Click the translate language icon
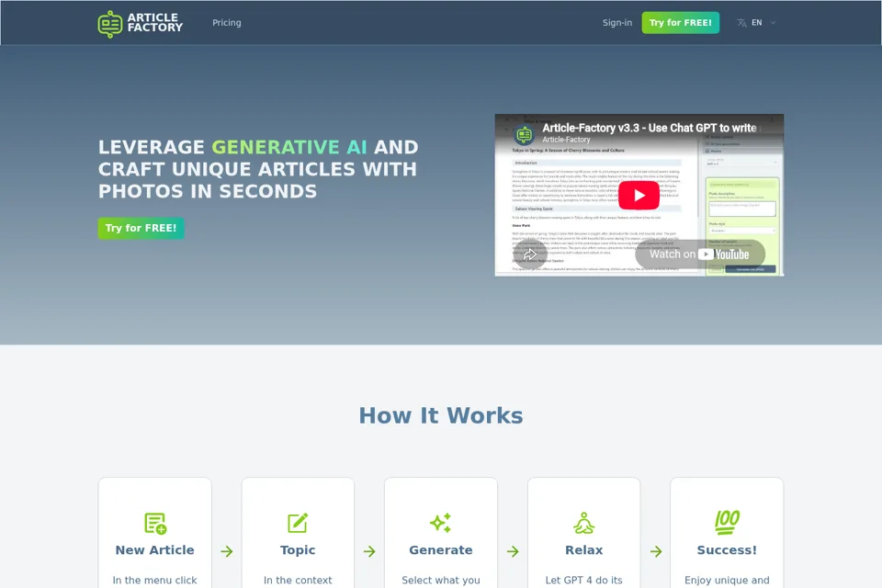882x588 pixels. 741,22
